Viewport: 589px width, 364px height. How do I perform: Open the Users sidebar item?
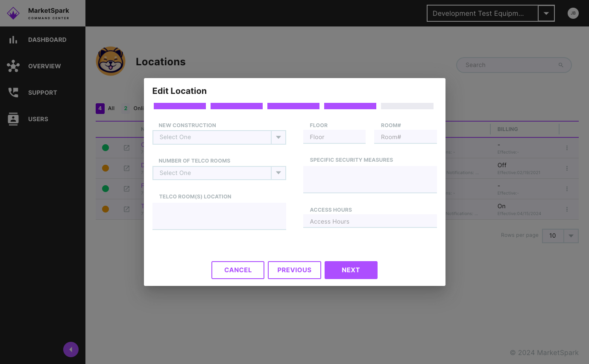tap(43, 119)
